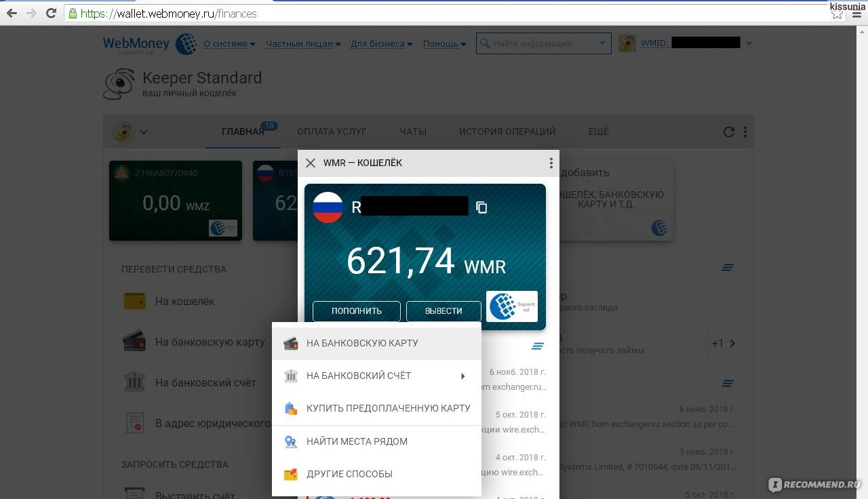This screenshot has width=868, height=499.
Task: Click the map pin icon in dropdown menu
Action: (291, 441)
